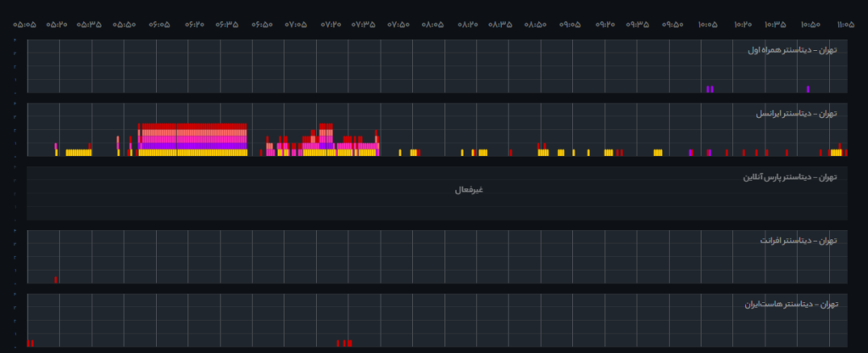Click the ۰۸:۰۵ time axis label
This screenshot has height=353, width=868.
click(x=433, y=25)
